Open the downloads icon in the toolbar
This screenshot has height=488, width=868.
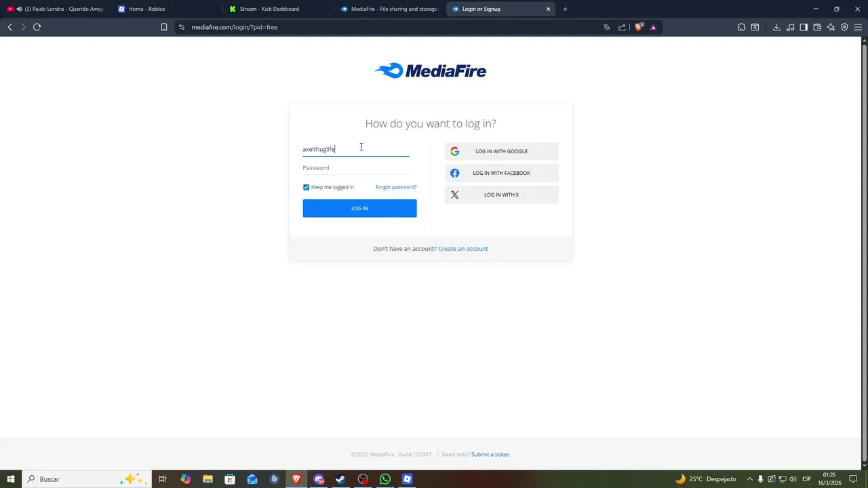point(776,27)
